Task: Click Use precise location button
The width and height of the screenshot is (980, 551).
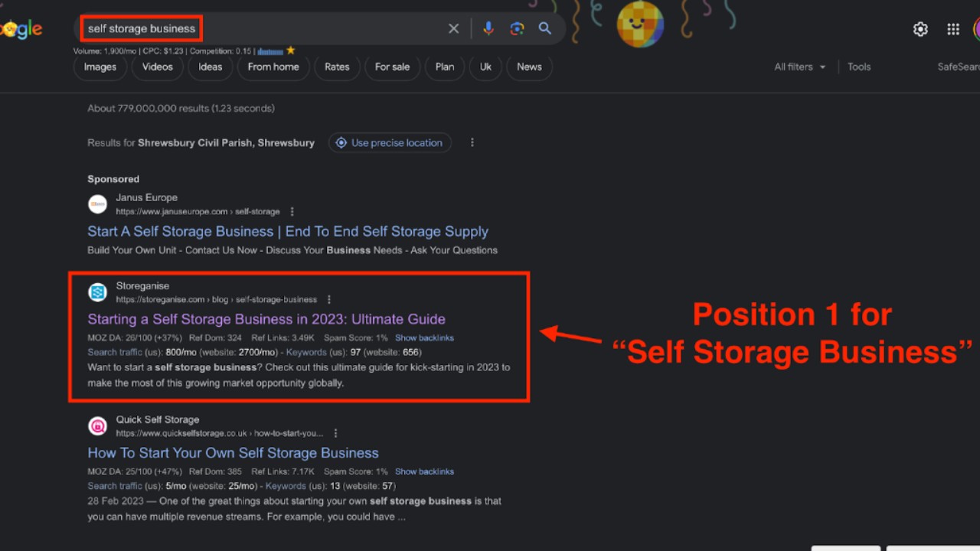Action: click(390, 142)
